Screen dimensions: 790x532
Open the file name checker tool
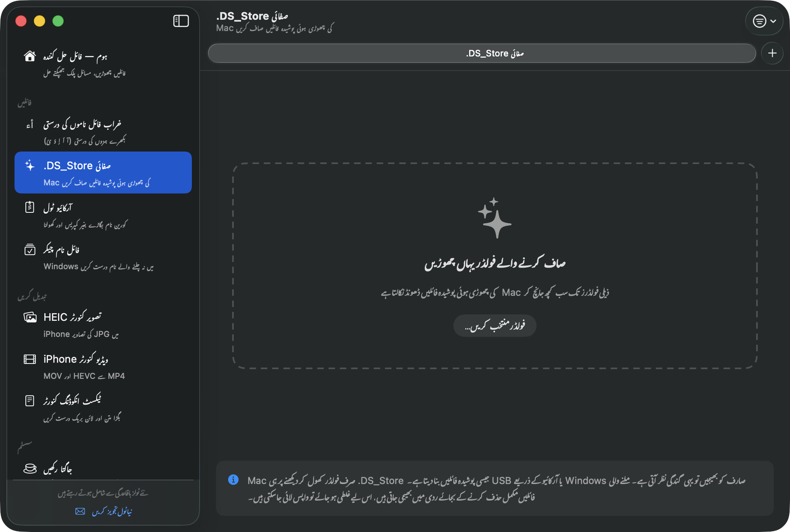(x=103, y=257)
